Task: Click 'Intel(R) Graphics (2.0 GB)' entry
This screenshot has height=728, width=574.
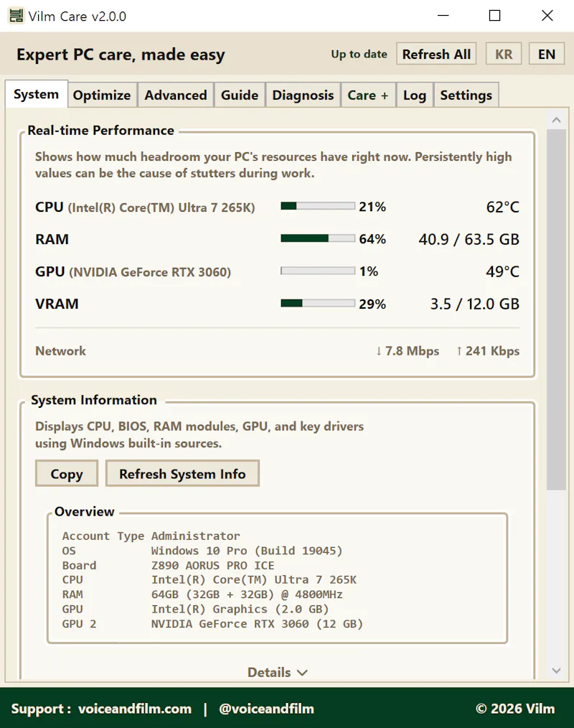Action: (x=240, y=609)
